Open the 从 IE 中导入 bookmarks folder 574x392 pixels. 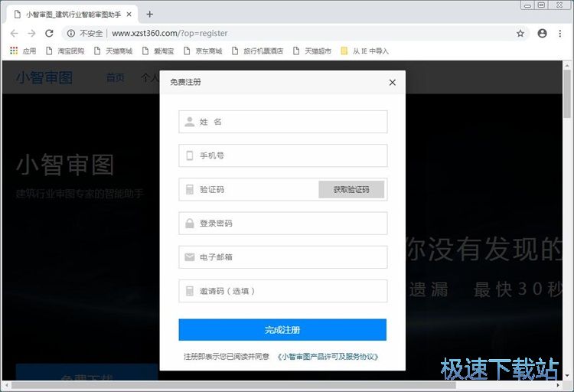[364, 51]
